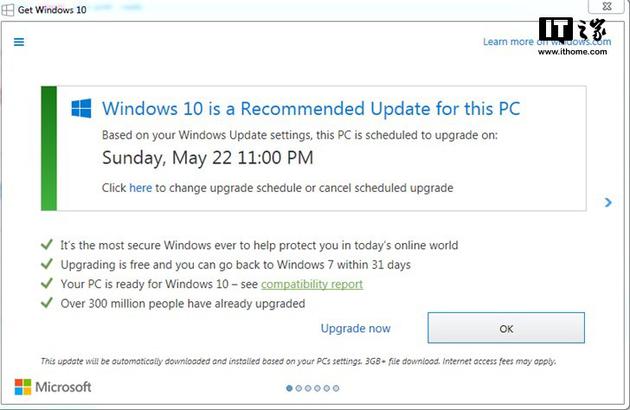Open Learn more on windows.com link
This screenshot has height=410, width=630.
[x=547, y=42]
